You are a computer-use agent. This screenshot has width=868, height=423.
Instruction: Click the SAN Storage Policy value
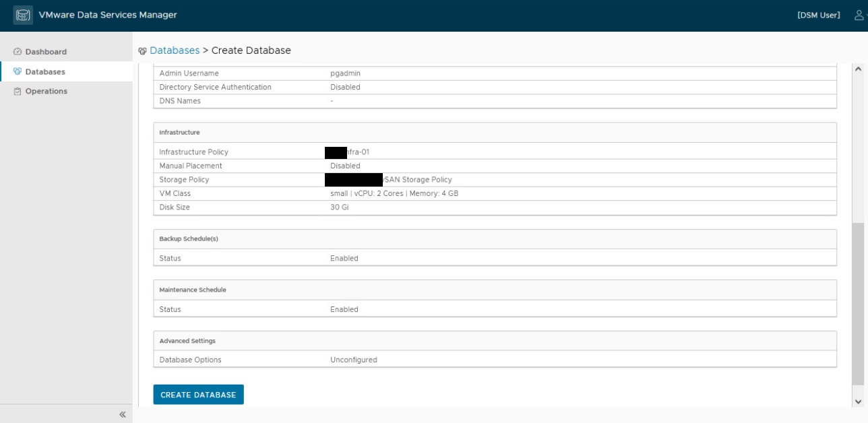pyautogui.click(x=418, y=180)
